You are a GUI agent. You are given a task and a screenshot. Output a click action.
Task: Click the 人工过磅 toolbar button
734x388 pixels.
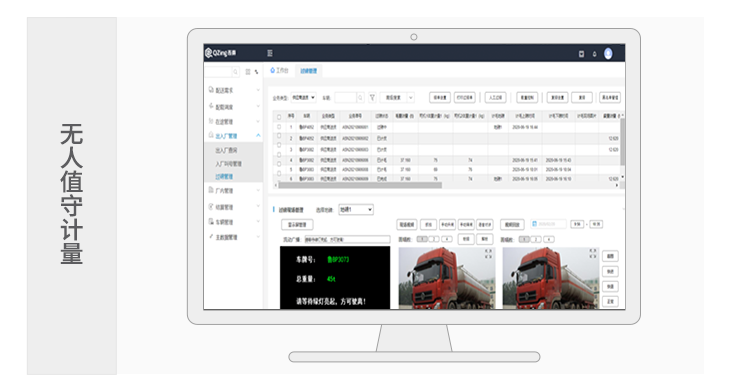click(496, 97)
